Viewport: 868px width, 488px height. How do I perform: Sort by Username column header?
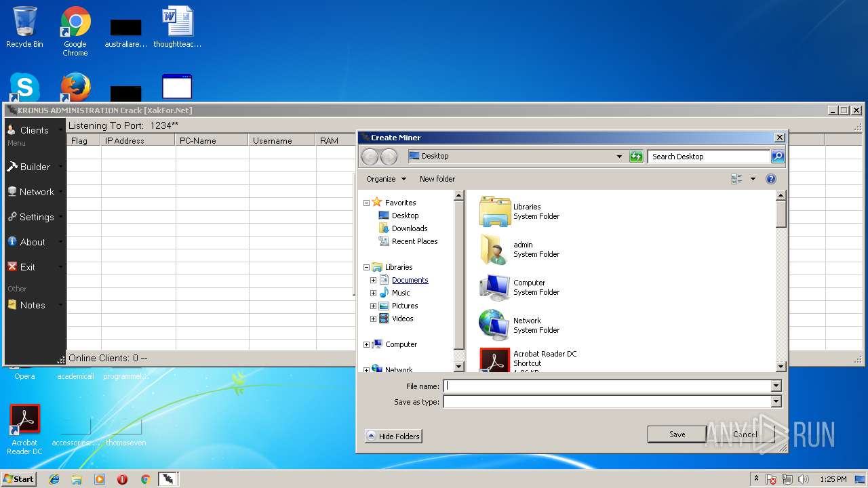(282, 140)
